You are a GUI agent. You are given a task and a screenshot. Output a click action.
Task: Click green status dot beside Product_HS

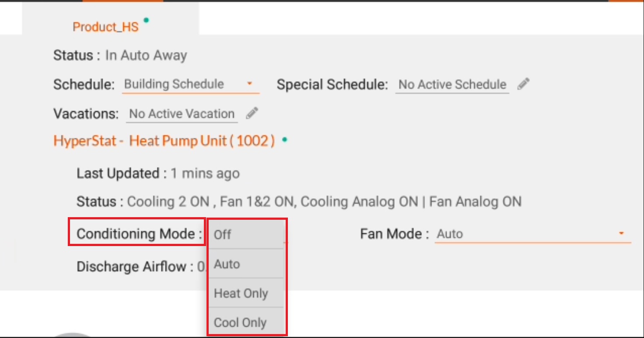click(146, 20)
